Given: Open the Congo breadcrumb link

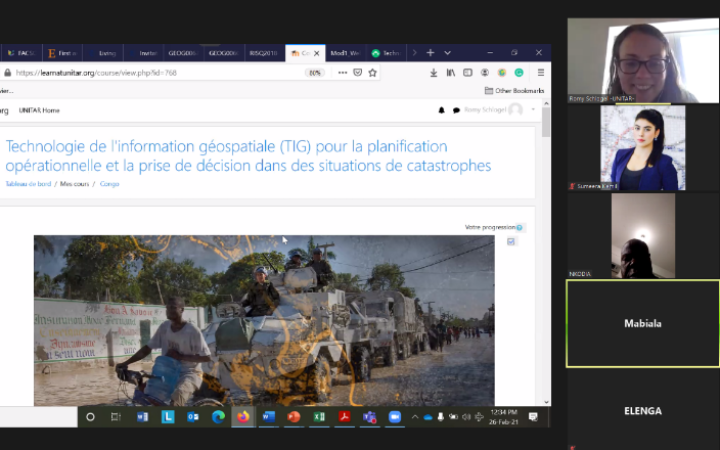Looking at the screenshot, I should click(x=109, y=184).
